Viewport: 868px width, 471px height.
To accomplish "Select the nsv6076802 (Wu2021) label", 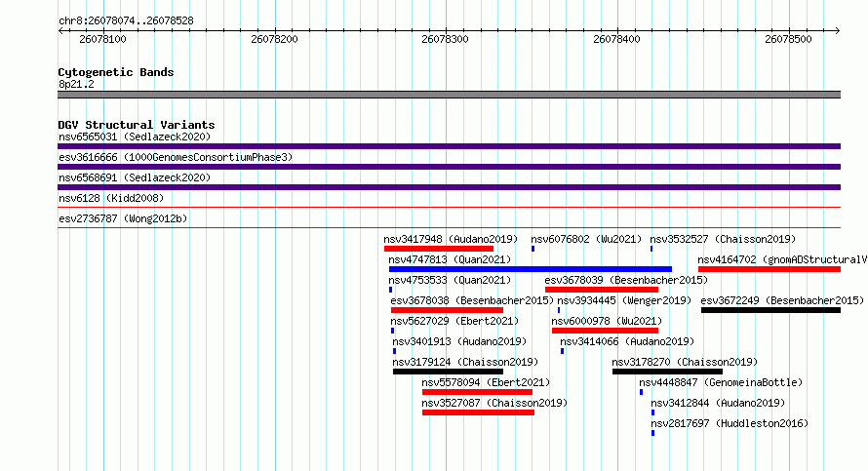I will (x=586, y=239).
